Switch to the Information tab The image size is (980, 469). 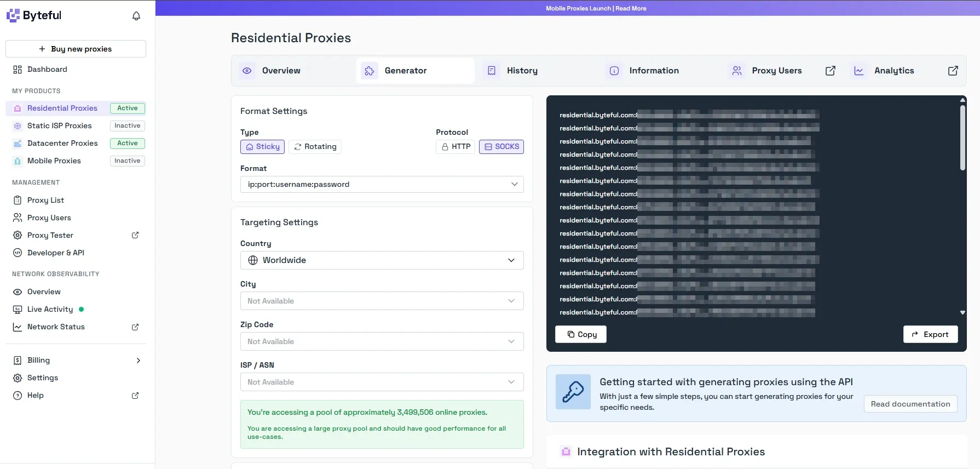660,71
